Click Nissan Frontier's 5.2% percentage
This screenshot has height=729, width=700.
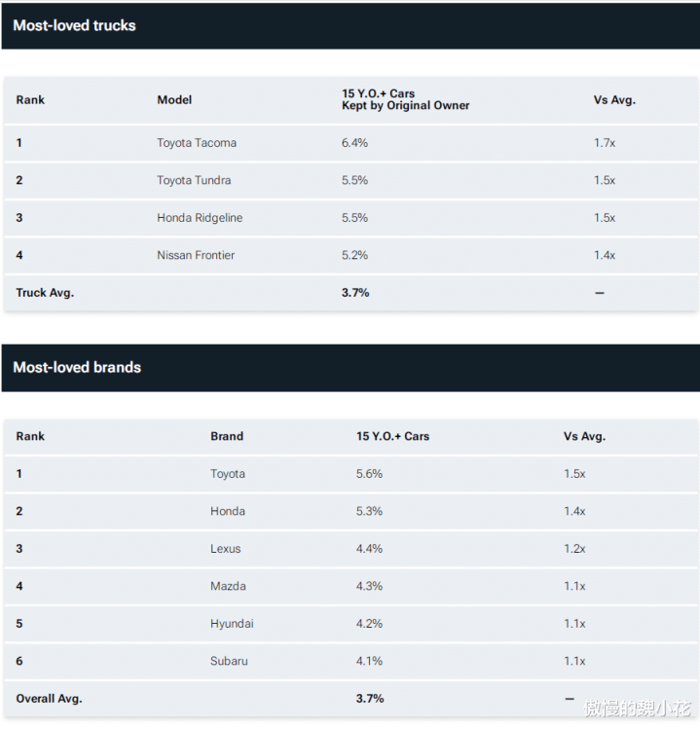[354, 255]
